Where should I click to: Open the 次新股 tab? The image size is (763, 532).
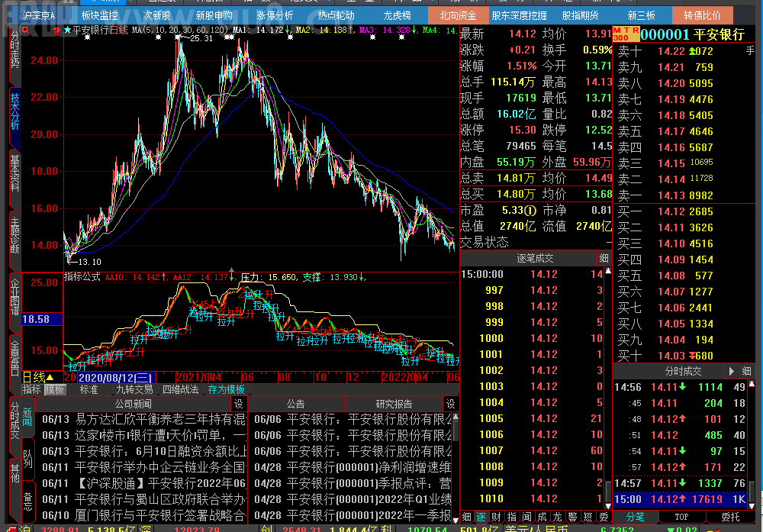click(x=156, y=15)
